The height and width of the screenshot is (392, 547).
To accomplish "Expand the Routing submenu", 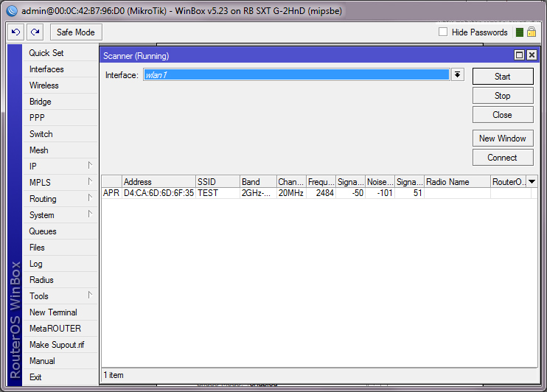I will pyautogui.click(x=60, y=199).
